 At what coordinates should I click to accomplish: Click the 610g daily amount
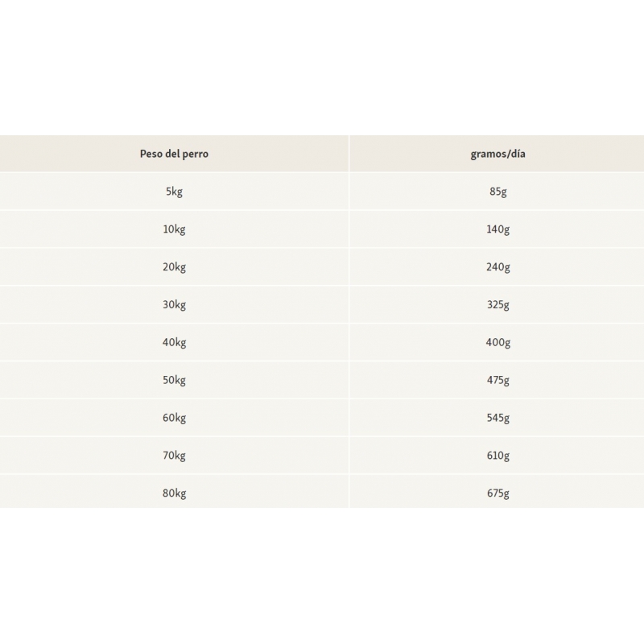[x=498, y=456]
